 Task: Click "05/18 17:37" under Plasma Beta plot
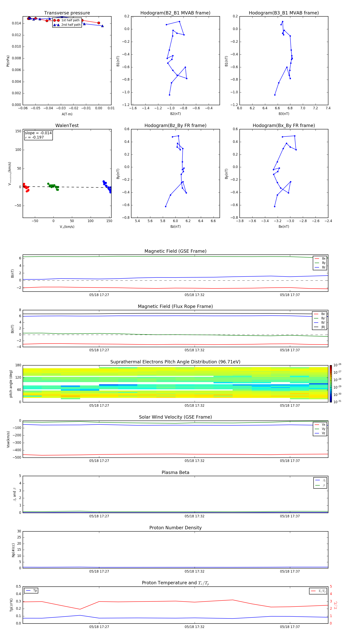[290, 516]
